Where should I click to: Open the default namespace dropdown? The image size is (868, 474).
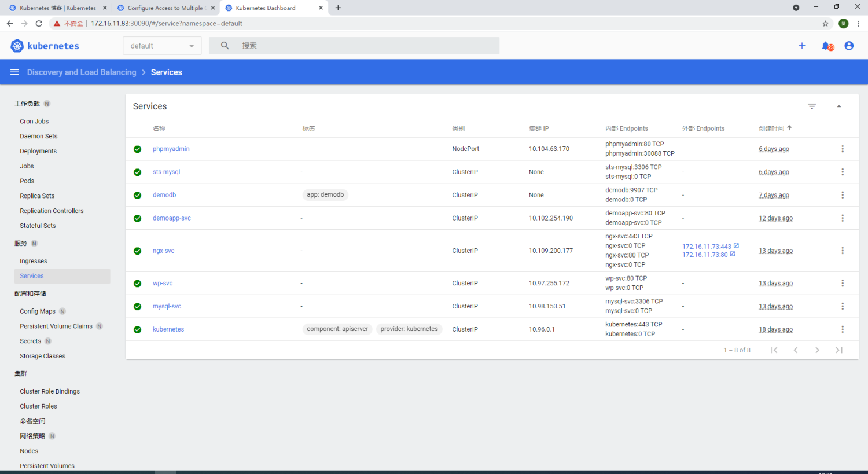(162, 46)
